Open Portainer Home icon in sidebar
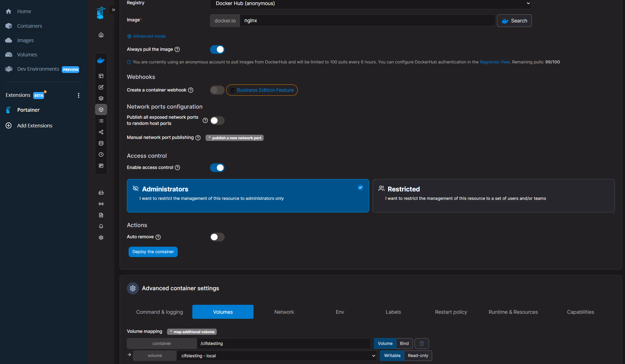This screenshot has width=625, height=364. (x=101, y=35)
